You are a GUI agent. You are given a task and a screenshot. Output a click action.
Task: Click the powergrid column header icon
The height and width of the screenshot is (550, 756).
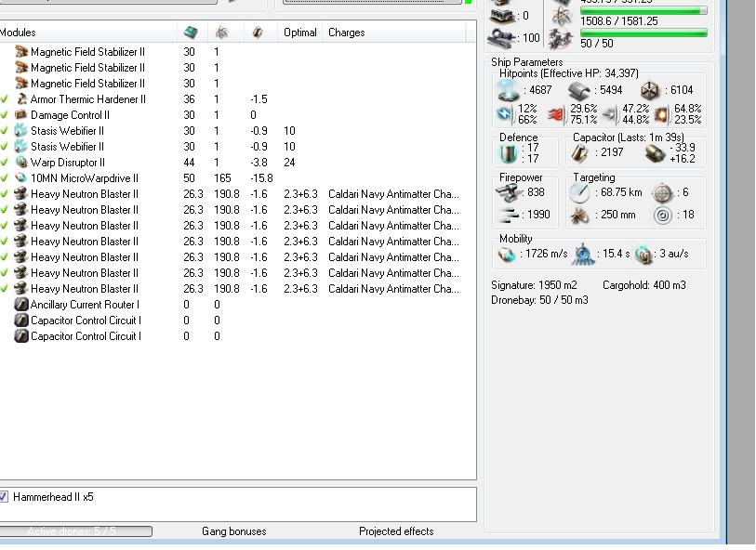221,33
